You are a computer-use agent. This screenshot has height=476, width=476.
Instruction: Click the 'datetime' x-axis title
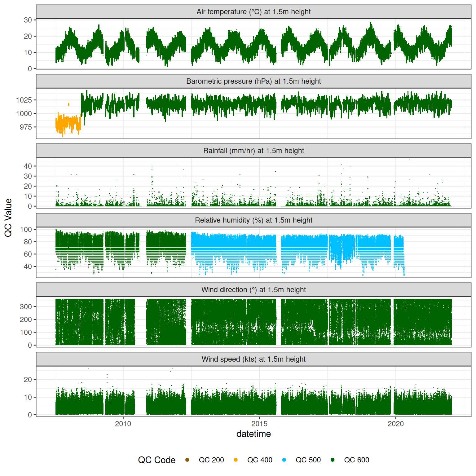[253, 434]
